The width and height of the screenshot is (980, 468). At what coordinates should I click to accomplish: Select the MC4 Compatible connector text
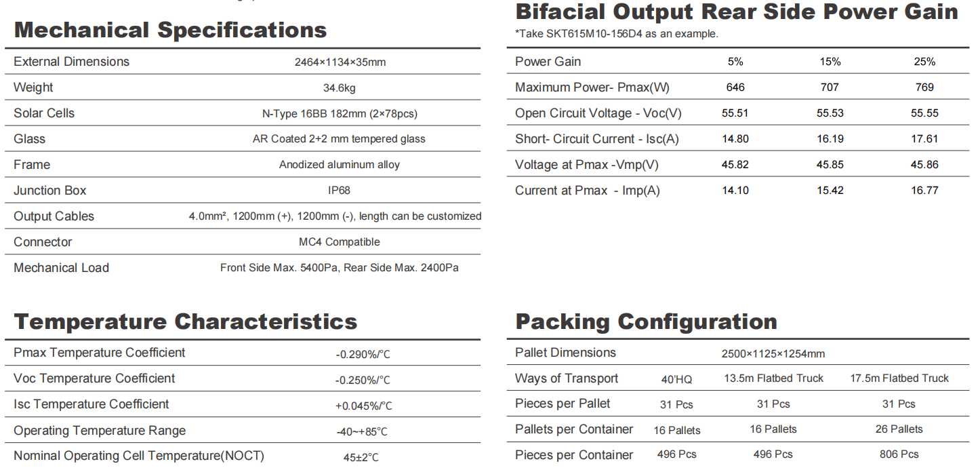point(340,242)
